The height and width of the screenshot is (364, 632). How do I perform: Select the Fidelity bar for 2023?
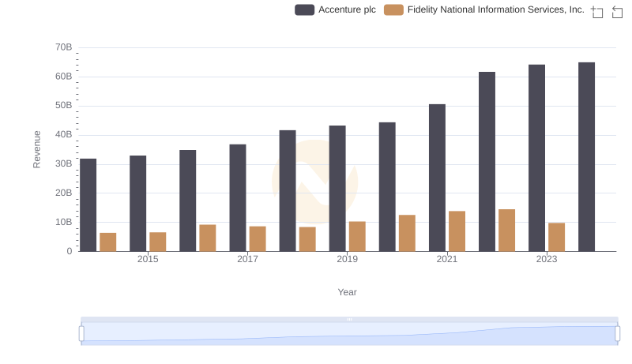556,237
